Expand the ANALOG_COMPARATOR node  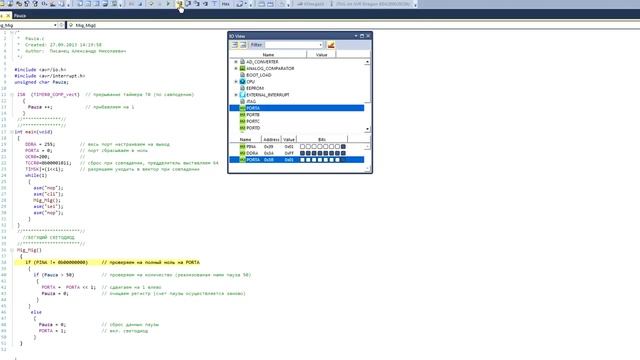point(236,69)
